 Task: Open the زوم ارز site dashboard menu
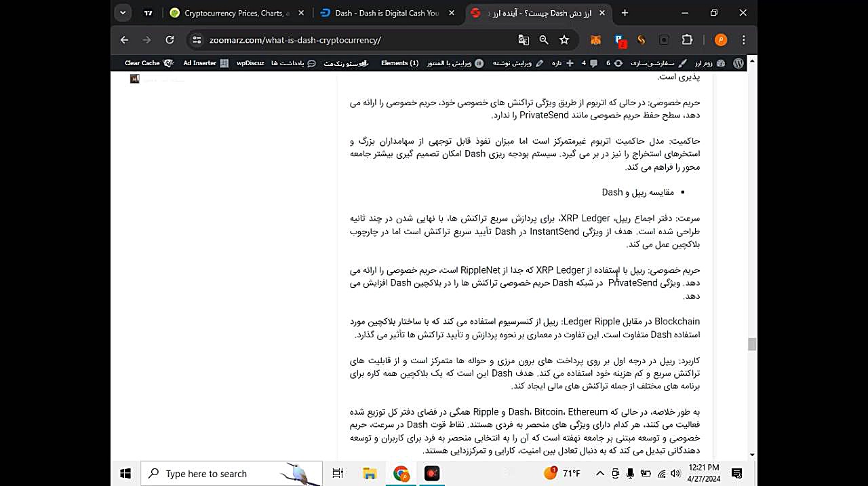710,63
